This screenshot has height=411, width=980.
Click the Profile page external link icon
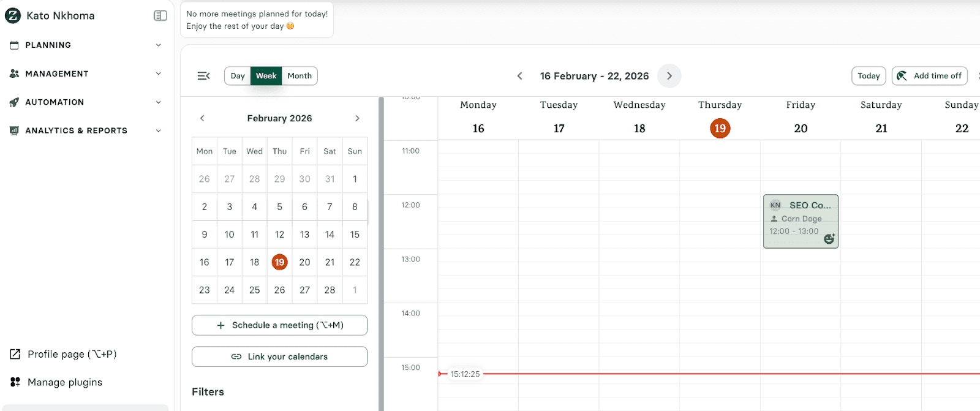click(x=15, y=354)
